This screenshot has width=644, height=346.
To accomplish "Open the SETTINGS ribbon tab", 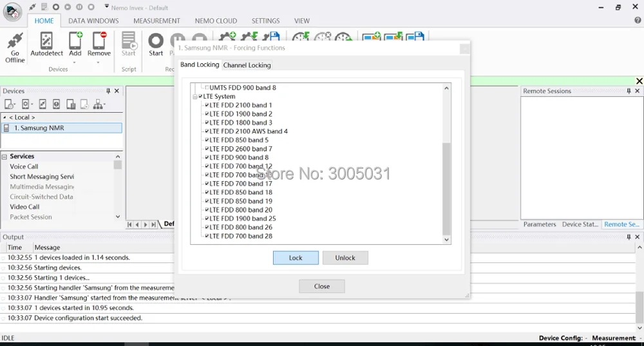I will pyautogui.click(x=265, y=21).
